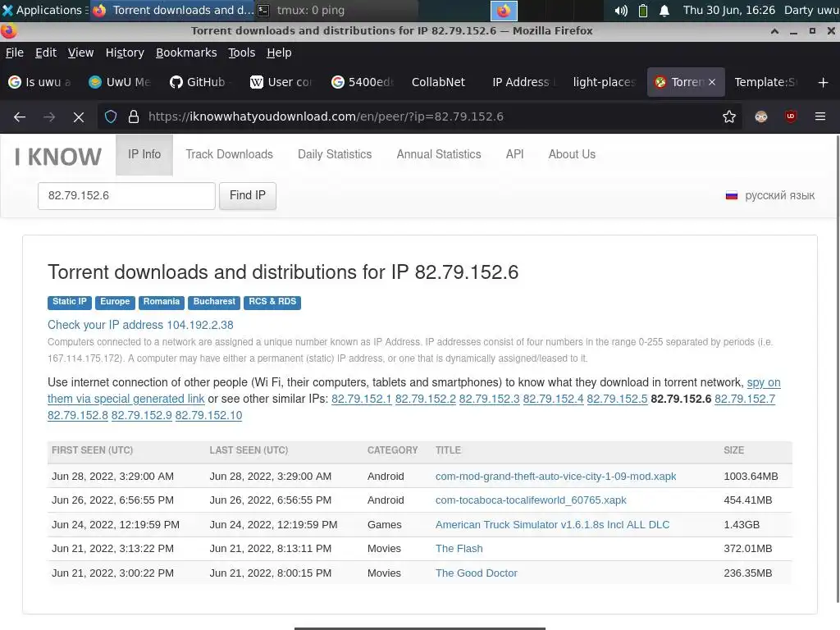The image size is (840, 630).
Task: Open the tracking protection shield icon
Action: tap(111, 116)
